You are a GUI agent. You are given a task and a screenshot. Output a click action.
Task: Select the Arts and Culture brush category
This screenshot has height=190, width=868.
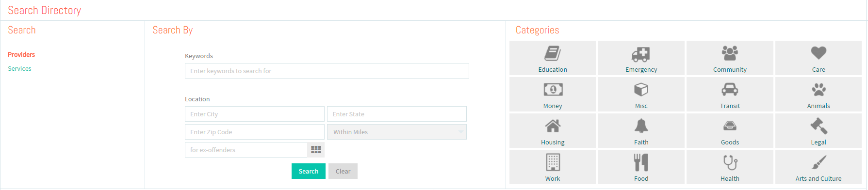[819, 167]
